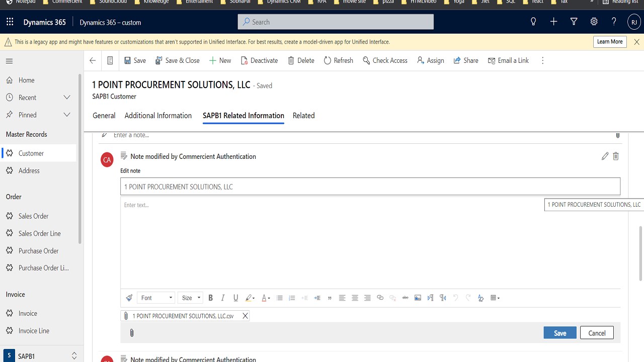Viewport: 644px width, 362px height.
Task: Click the pencil edit note icon
Action: tap(605, 156)
